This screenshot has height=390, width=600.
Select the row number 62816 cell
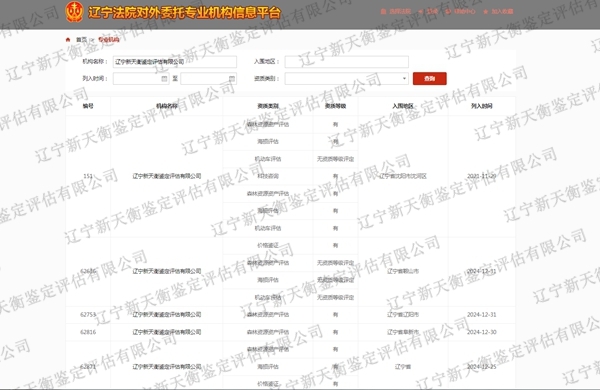[88, 332]
